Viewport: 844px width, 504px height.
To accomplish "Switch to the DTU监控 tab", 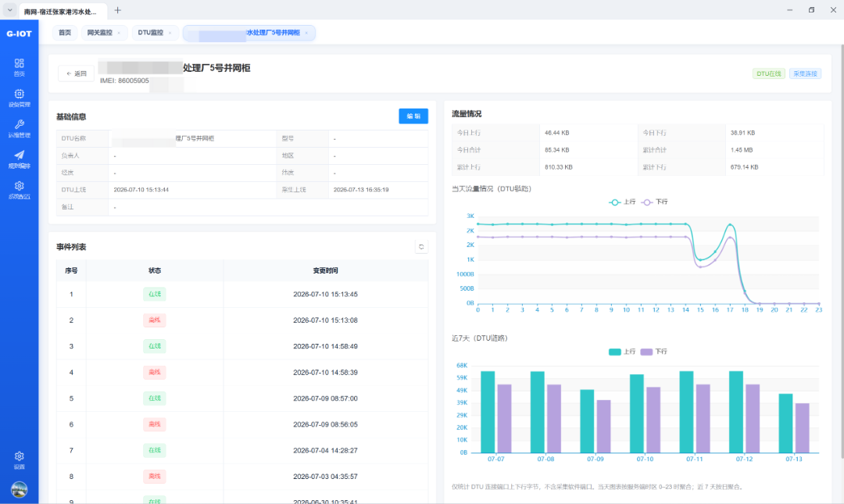I will pos(150,33).
